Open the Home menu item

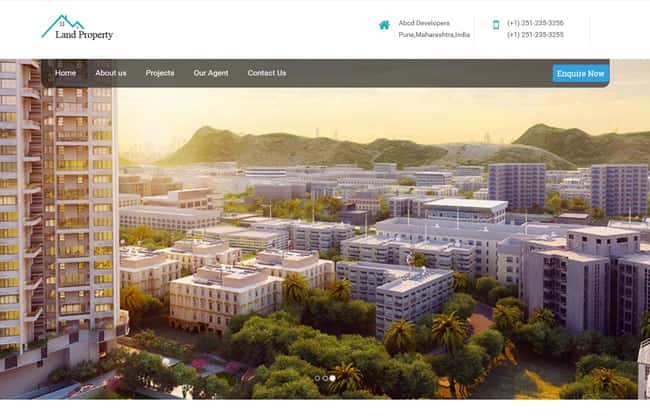point(66,73)
